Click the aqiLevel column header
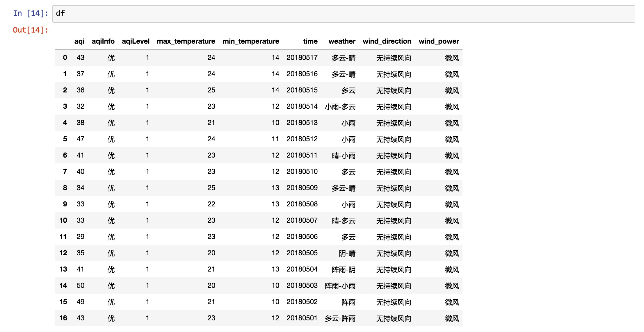Viewport: 644px width, 332px height. pos(136,41)
